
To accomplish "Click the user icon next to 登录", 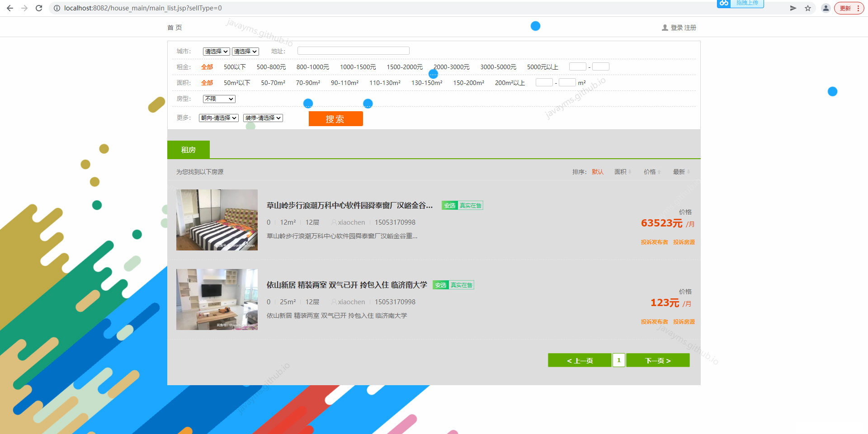I will click(664, 27).
